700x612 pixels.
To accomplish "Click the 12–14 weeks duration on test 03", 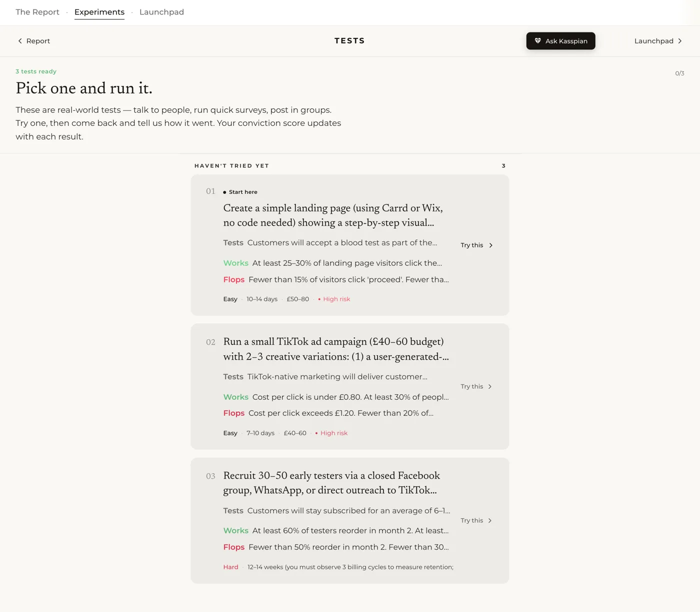I will point(350,567).
